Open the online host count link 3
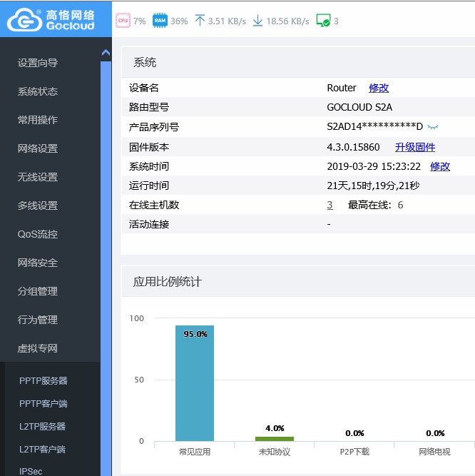Image resolution: width=475 pixels, height=476 pixels. coord(330,205)
